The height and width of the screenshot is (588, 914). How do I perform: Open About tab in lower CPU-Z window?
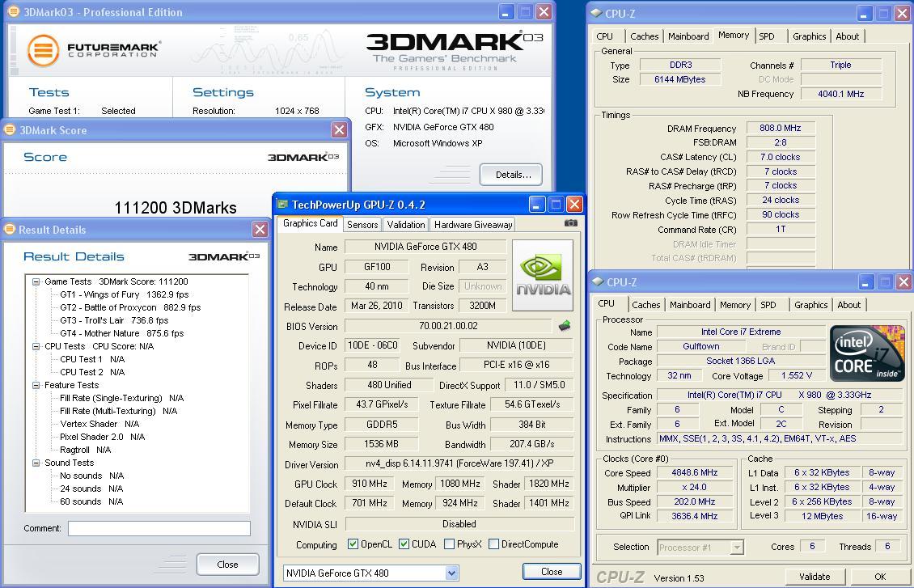point(848,305)
